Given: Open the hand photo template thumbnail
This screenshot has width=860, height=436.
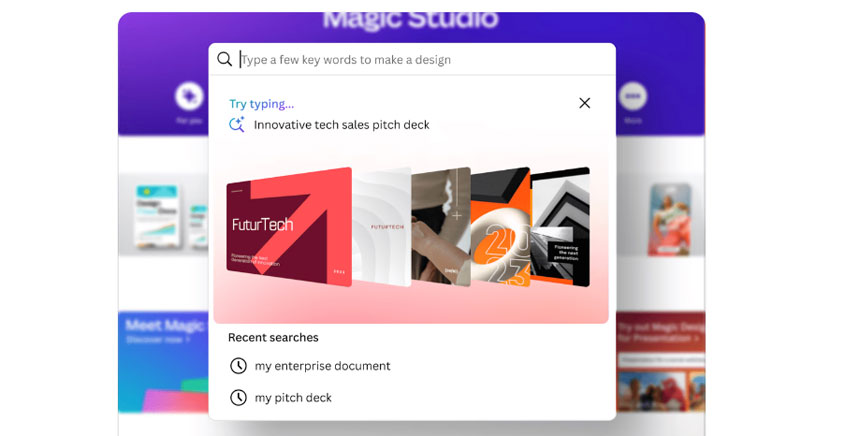Looking at the screenshot, I should click(440, 226).
